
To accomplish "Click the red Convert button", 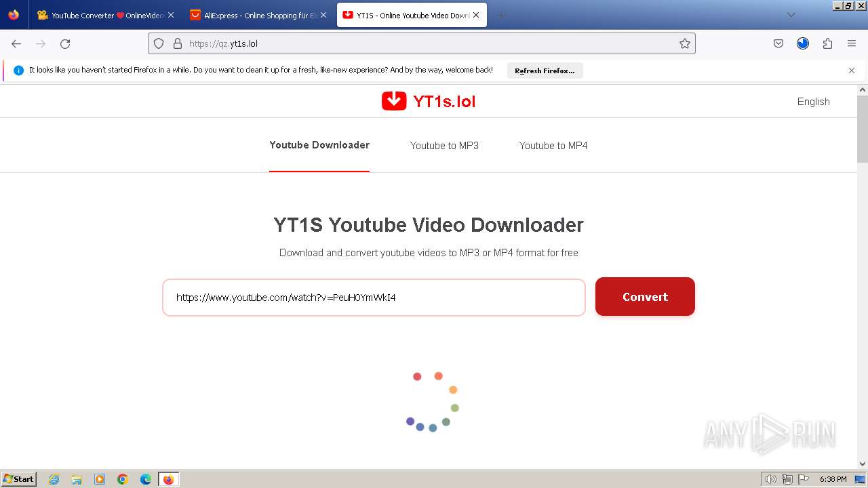I will (x=645, y=297).
